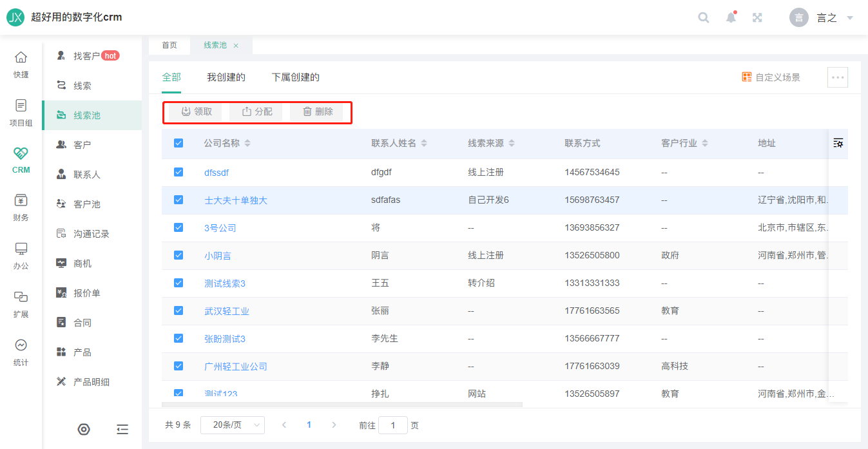Click the 前往 page number field
The width and height of the screenshot is (868, 449).
(393, 425)
